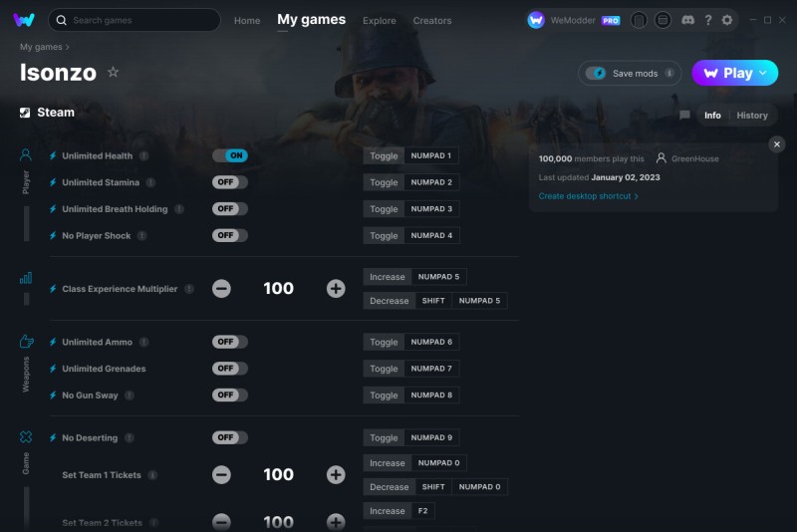Select the Player category icon
Viewport: 797px width, 532px height.
26,155
